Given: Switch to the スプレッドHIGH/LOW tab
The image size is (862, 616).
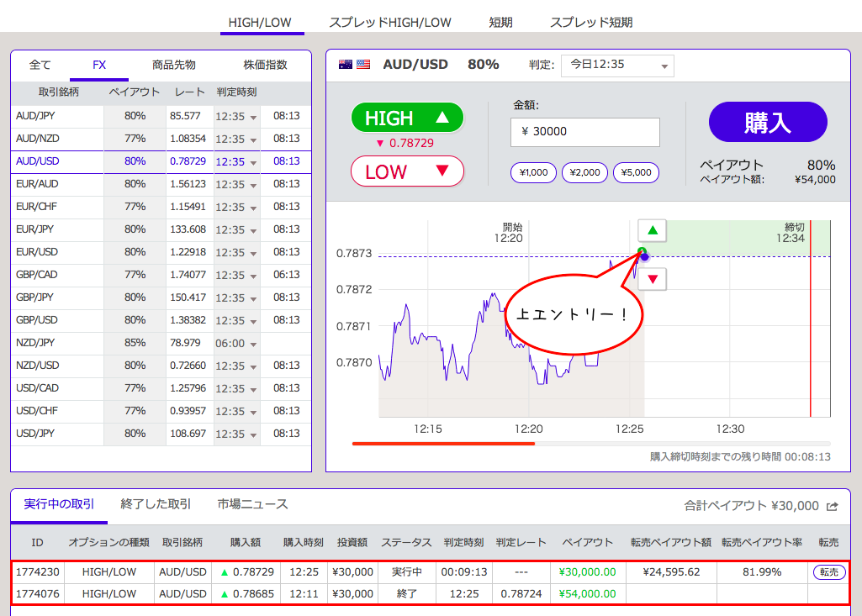Looking at the screenshot, I should coord(389,23).
